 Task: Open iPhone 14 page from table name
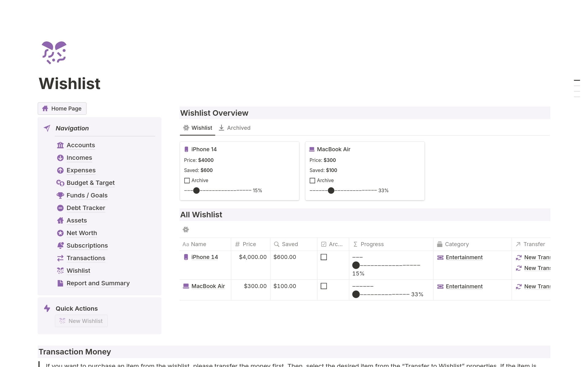[x=205, y=257]
